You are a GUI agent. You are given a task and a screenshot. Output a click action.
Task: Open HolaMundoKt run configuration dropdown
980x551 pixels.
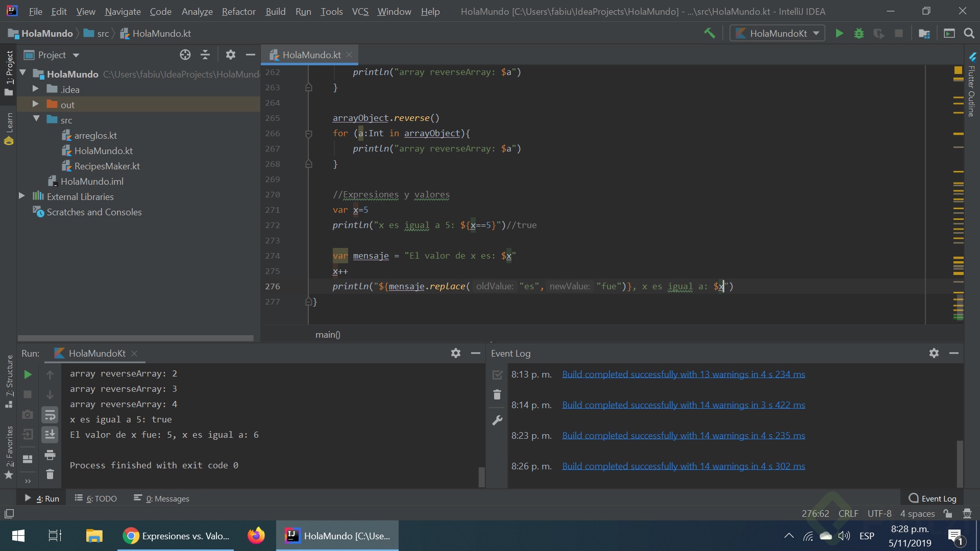click(777, 34)
